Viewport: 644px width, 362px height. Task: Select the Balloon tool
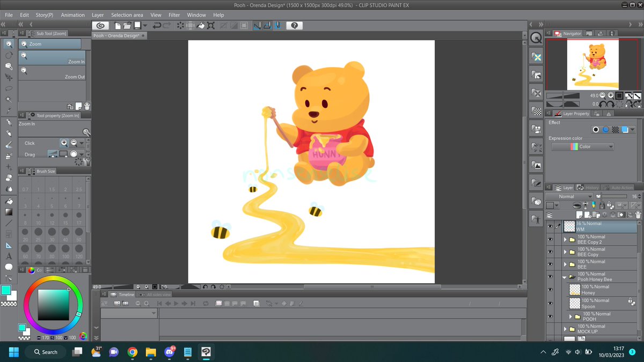[x=9, y=267]
